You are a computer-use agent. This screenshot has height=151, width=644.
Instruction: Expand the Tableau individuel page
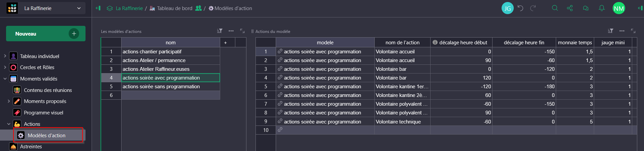5,56
